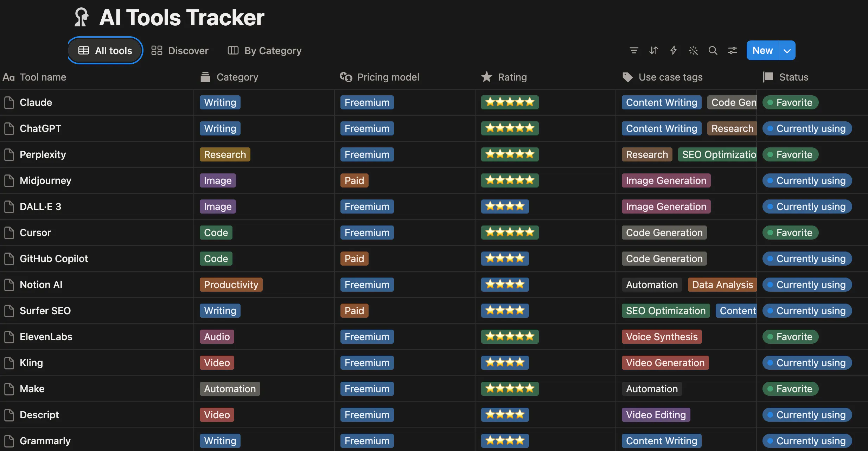Open the Status column header menu
The width and height of the screenshot is (868, 451).
click(x=785, y=77)
